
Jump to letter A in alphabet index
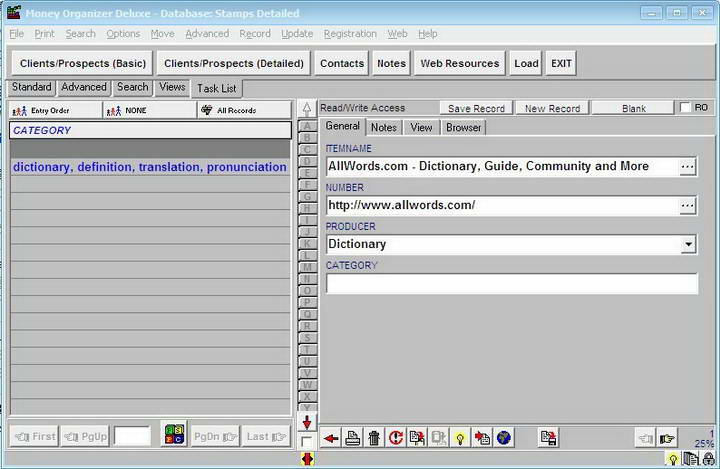(307, 126)
